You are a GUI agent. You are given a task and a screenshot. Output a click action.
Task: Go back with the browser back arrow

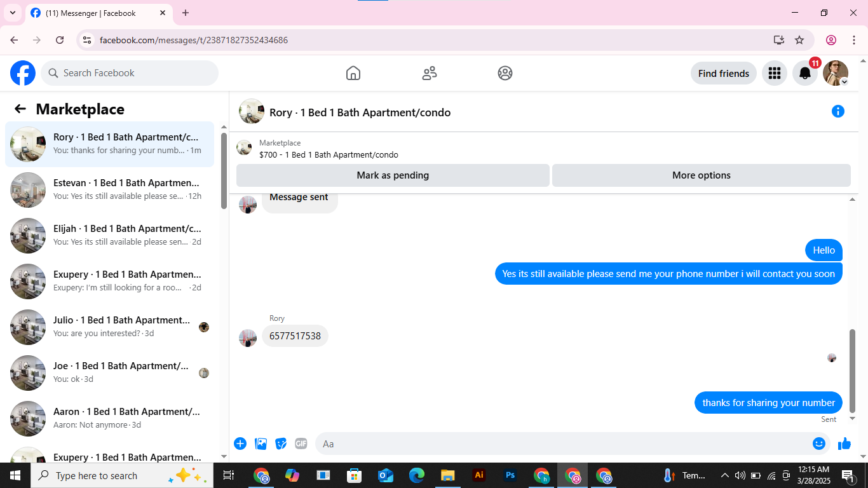tap(14, 40)
